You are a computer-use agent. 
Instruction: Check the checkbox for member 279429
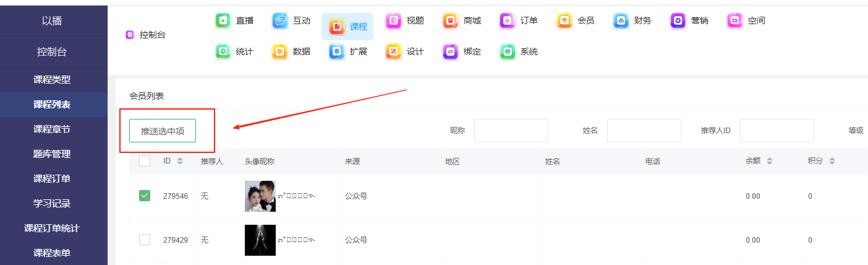(145, 240)
